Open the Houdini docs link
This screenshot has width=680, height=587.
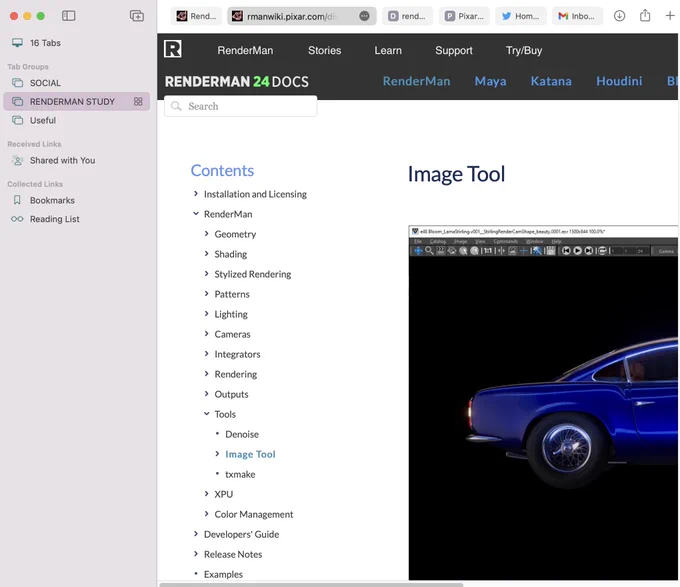pyautogui.click(x=619, y=81)
